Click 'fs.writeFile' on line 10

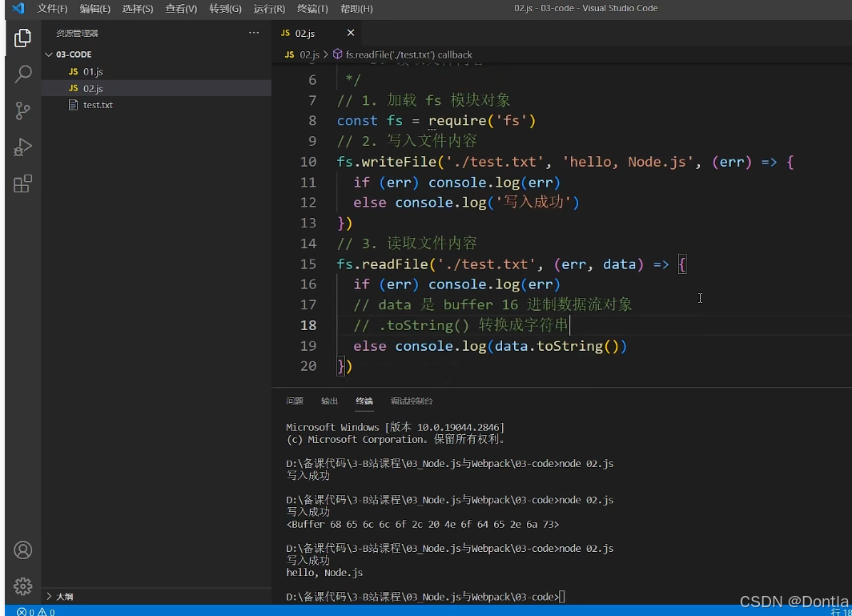[x=386, y=162]
